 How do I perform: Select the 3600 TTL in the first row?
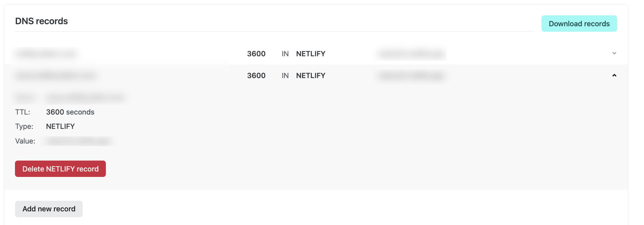(x=256, y=54)
